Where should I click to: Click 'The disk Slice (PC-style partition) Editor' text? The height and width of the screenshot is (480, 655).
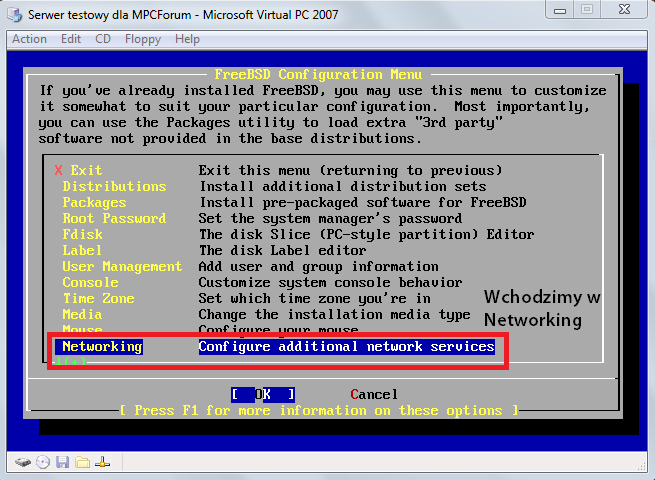coord(366,235)
